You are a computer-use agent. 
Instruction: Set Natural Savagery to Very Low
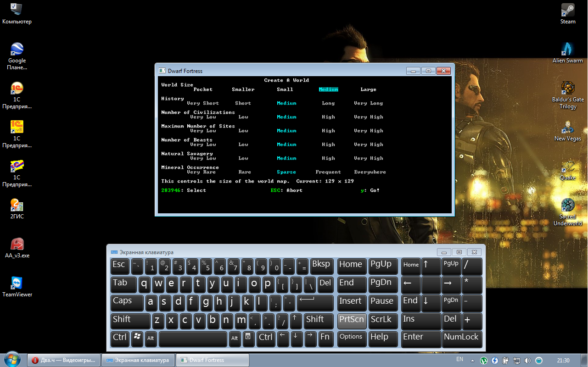click(203, 158)
